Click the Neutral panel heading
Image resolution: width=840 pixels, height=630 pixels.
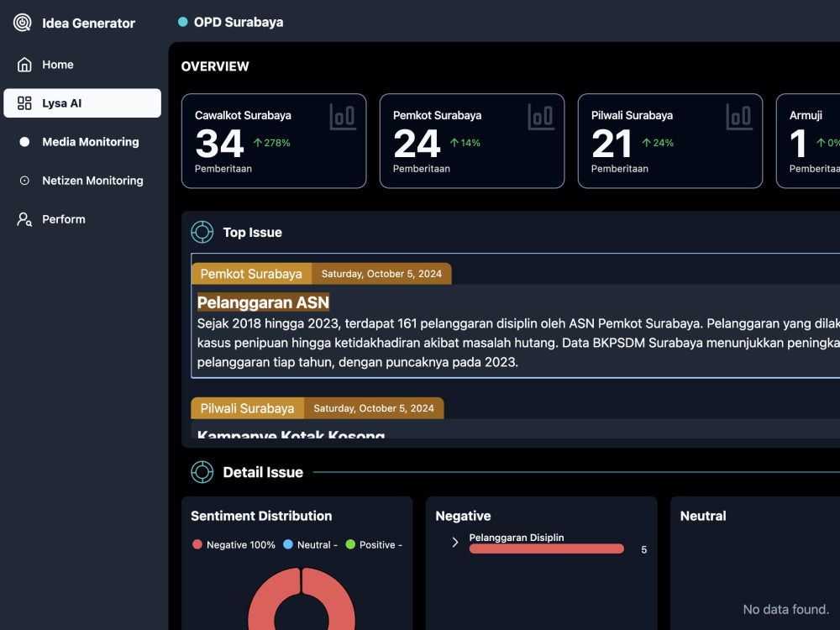click(703, 516)
